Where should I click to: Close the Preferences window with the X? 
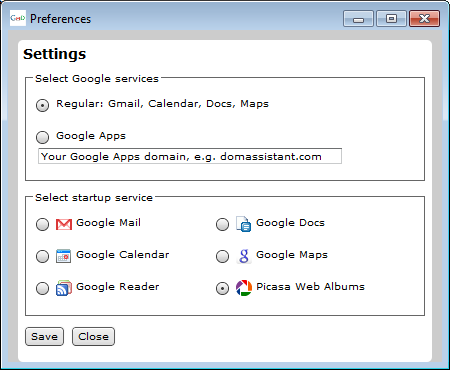click(425, 19)
